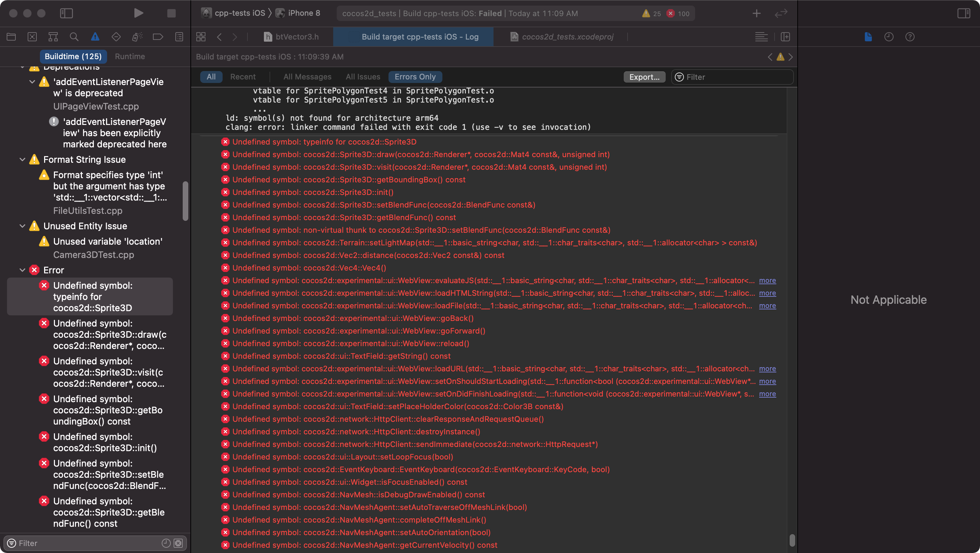Click the Run play button
Image resolution: width=980 pixels, height=553 pixels.
139,13
